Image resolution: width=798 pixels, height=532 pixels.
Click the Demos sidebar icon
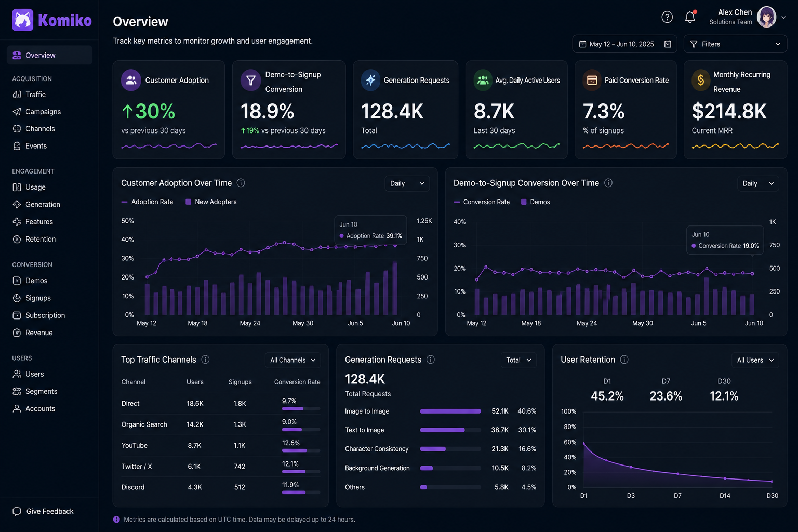pyautogui.click(x=17, y=281)
